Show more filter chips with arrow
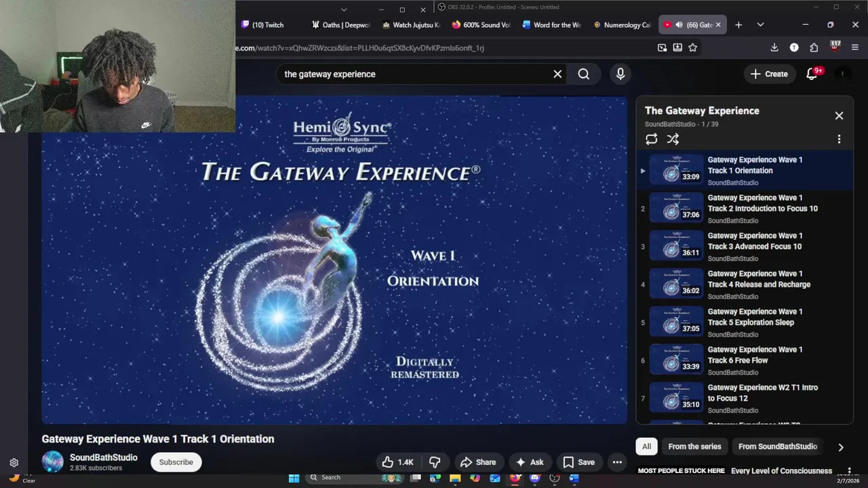This screenshot has height=488, width=868. click(841, 447)
